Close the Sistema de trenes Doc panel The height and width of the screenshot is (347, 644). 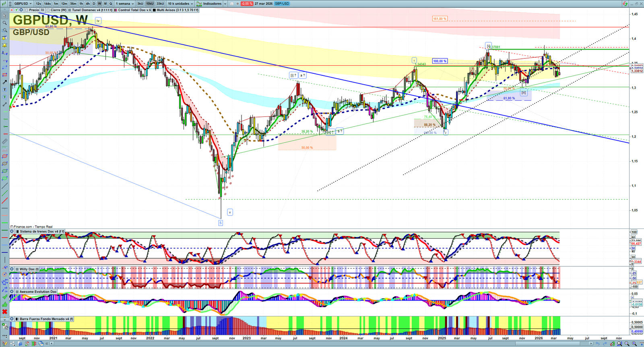pyautogui.click(x=12, y=231)
